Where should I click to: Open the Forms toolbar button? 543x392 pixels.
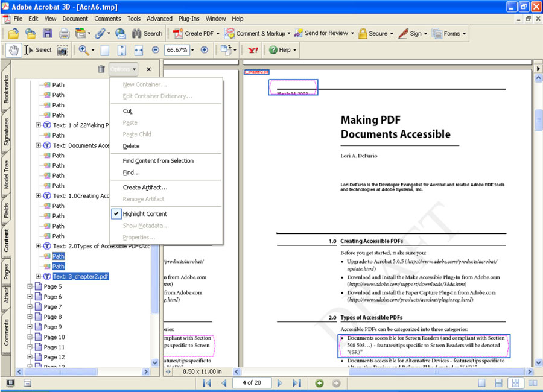coord(448,34)
